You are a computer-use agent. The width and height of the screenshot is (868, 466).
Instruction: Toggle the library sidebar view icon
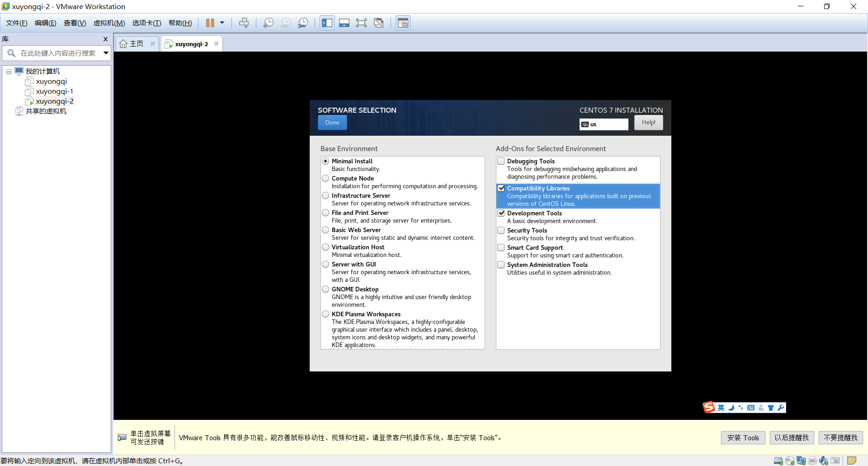click(x=327, y=23)
